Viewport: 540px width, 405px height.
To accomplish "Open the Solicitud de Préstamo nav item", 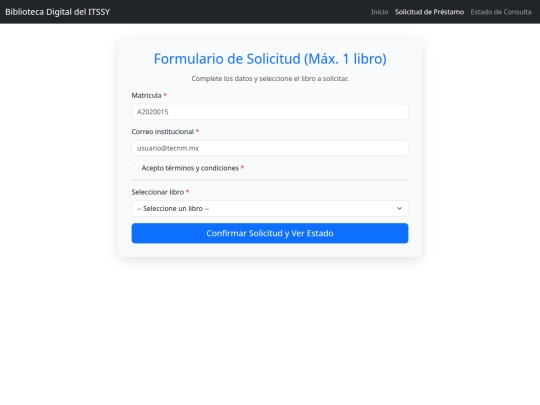I will (x=429, y=12).
